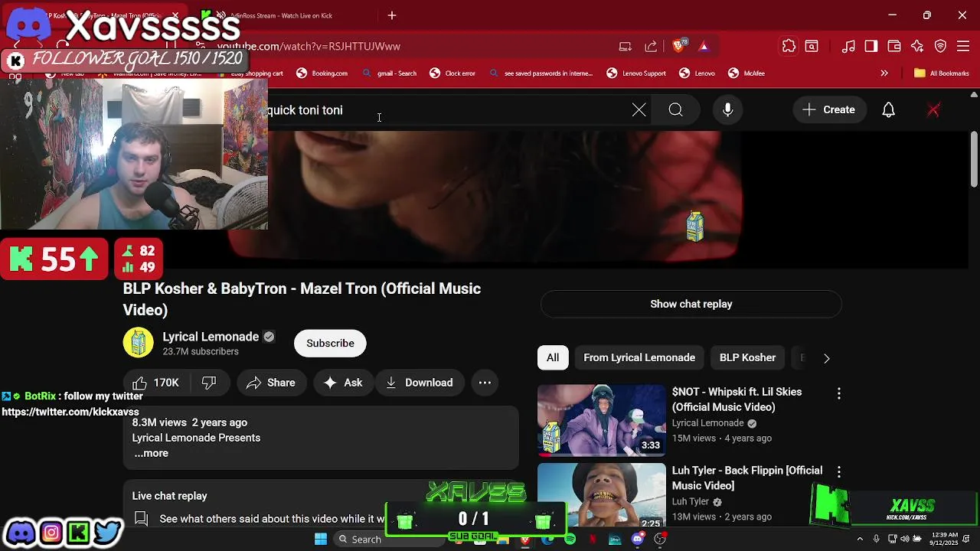Open Discord from the taskbar

point(637,540)
